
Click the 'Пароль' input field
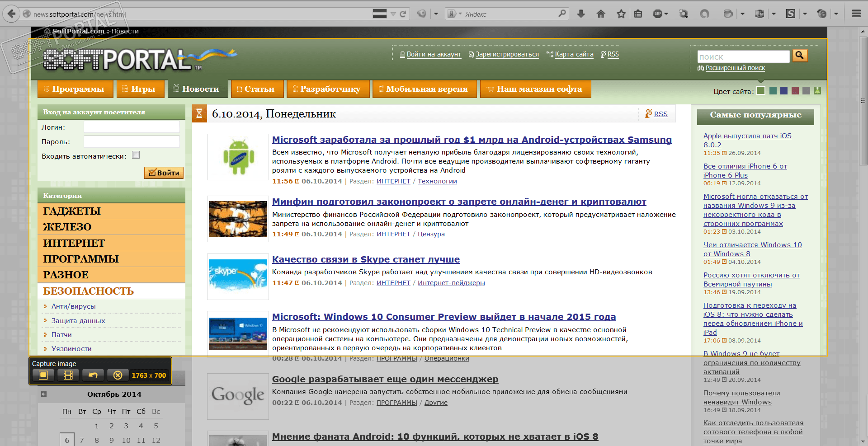tap(132, 141)
